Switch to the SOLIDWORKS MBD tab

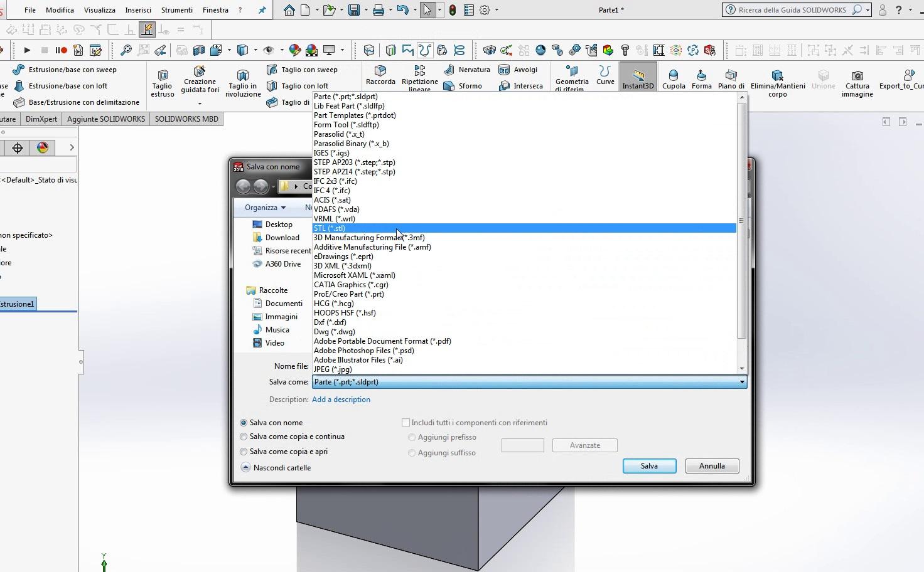coord(186,119)
